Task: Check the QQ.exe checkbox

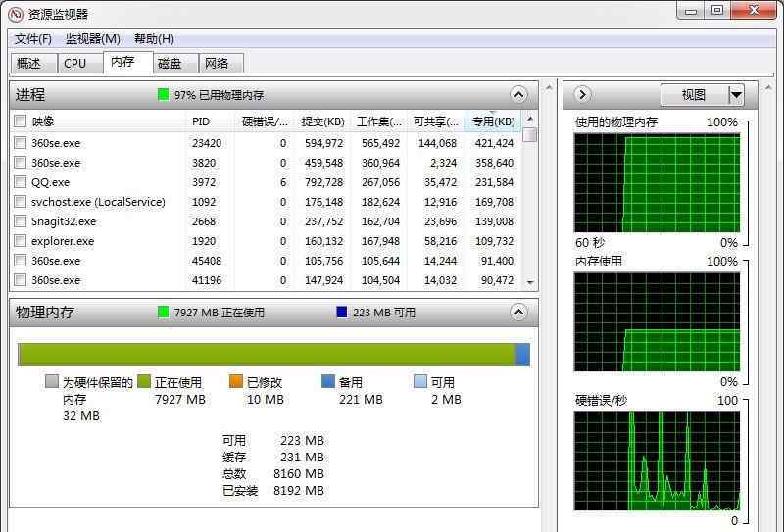Action: 20,182
